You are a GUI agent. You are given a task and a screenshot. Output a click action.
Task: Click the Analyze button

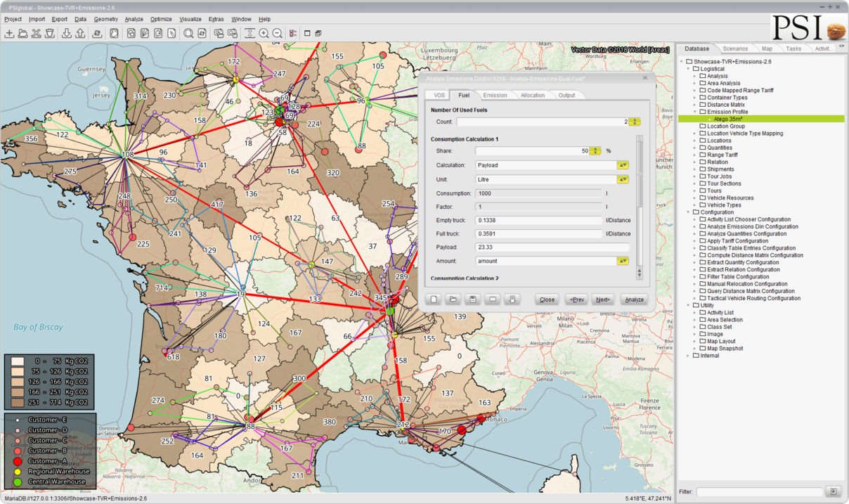(x=634, y=299)
